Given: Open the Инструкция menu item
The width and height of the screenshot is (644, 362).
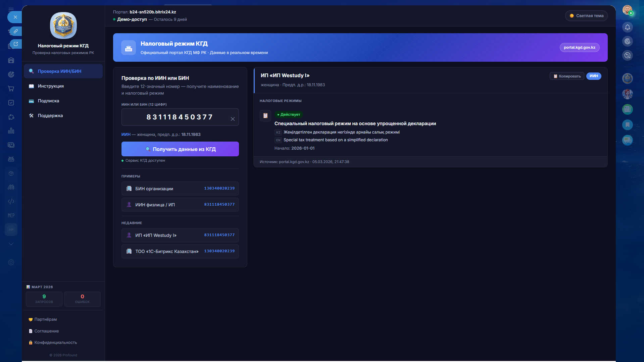Looking at the screenshot, I should click(x=63, y=86).
